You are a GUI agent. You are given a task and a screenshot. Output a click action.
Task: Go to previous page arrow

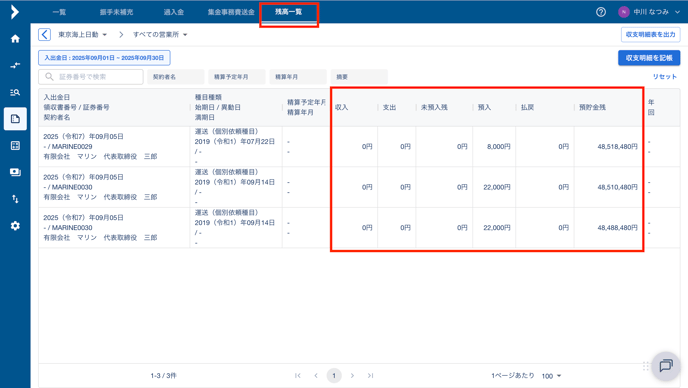coord(316,375)
